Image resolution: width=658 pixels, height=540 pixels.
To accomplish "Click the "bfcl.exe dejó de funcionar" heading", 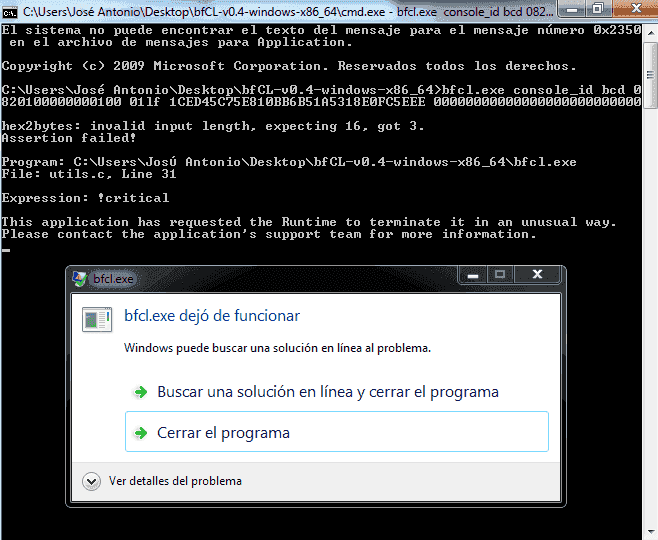I will coord(212,316).
